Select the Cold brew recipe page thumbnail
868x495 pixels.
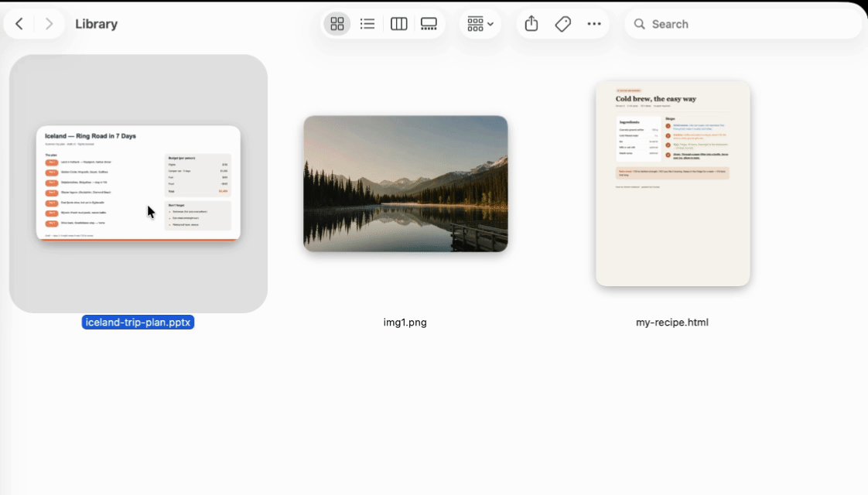(x=673, y=184)
